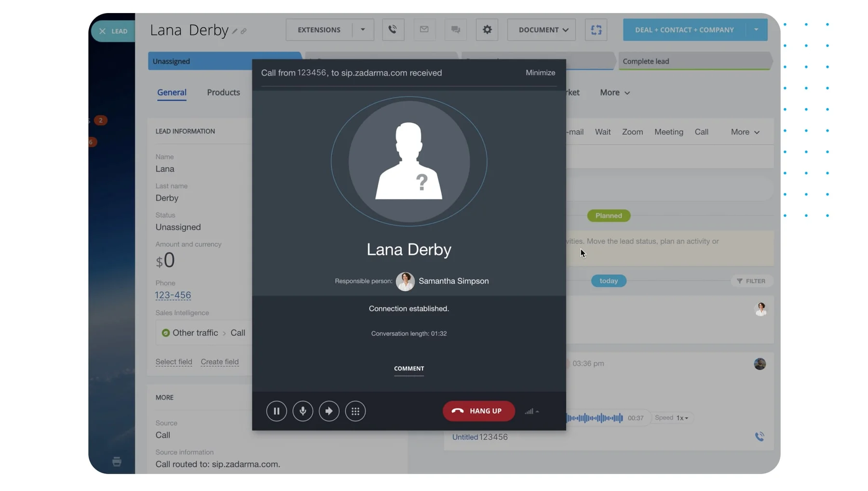Open the chat bubbles icon in the header

tap(455, 30)
